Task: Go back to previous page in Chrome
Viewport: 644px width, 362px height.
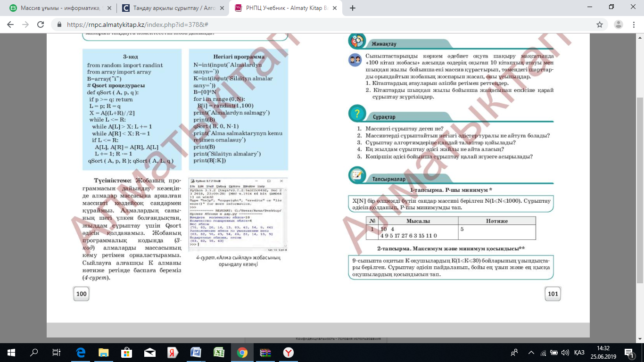Action: click(10, 25)
